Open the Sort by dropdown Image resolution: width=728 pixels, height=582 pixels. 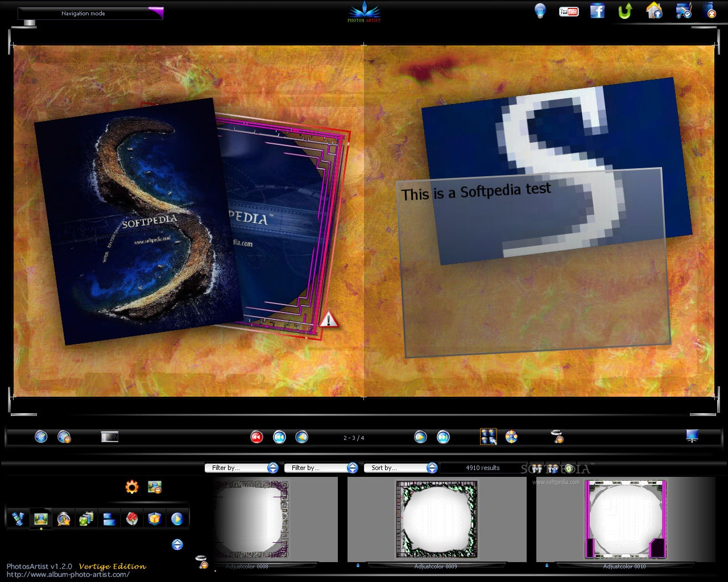[400, 468]
